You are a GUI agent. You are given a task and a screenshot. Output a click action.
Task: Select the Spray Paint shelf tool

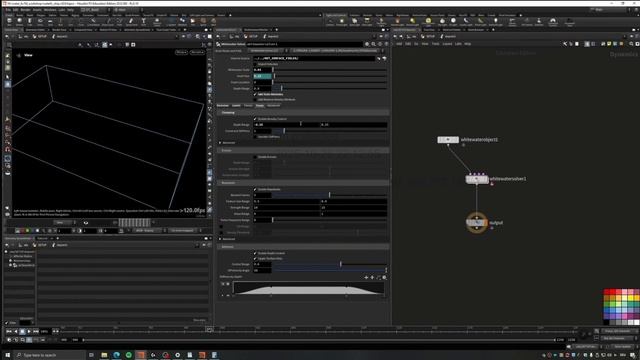131,21
